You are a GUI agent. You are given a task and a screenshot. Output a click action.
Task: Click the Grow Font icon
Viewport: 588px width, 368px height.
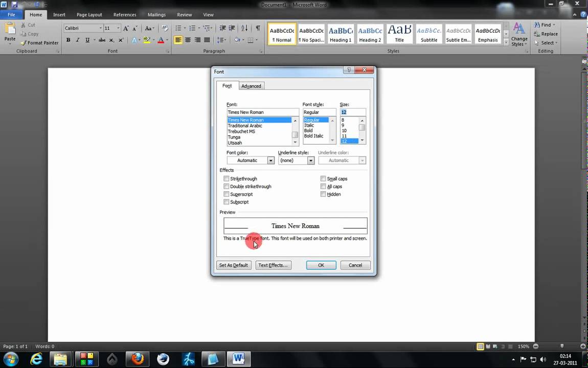click(x=126, y=28)
